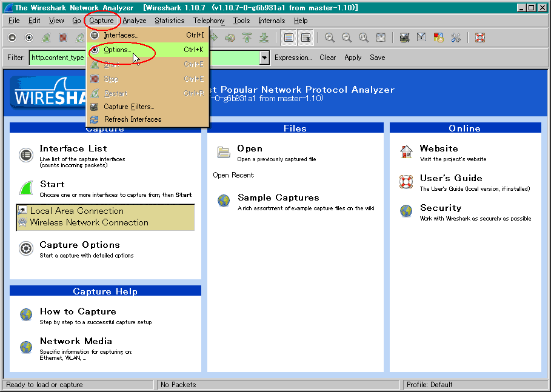The height and width of the screenshot is (392, 551).
Task: Choose Capture Filters... from the menu
Action: [x=129, y=107]
